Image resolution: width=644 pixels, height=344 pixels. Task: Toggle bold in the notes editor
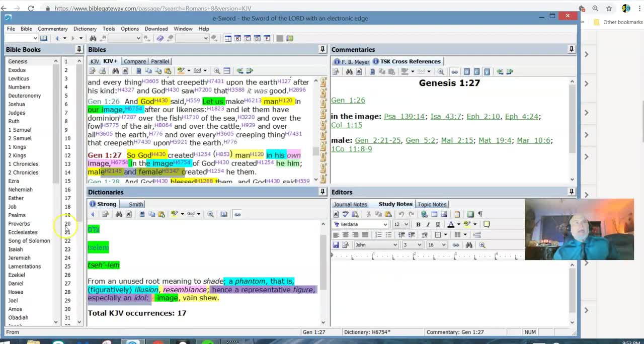[418, 224]
